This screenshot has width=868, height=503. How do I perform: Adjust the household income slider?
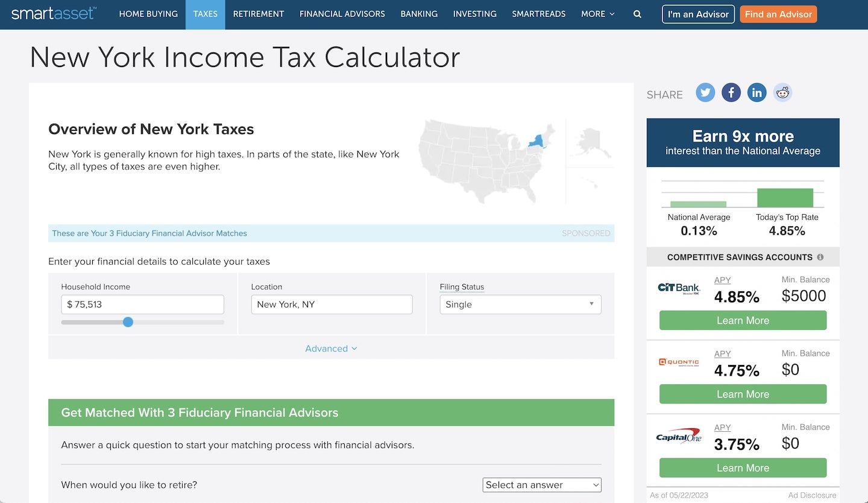(x=128, y=322)
